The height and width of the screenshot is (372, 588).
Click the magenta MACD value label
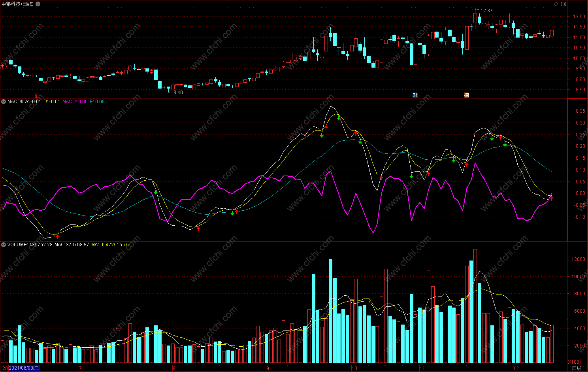pyautogui.click(x=75, y=102)
